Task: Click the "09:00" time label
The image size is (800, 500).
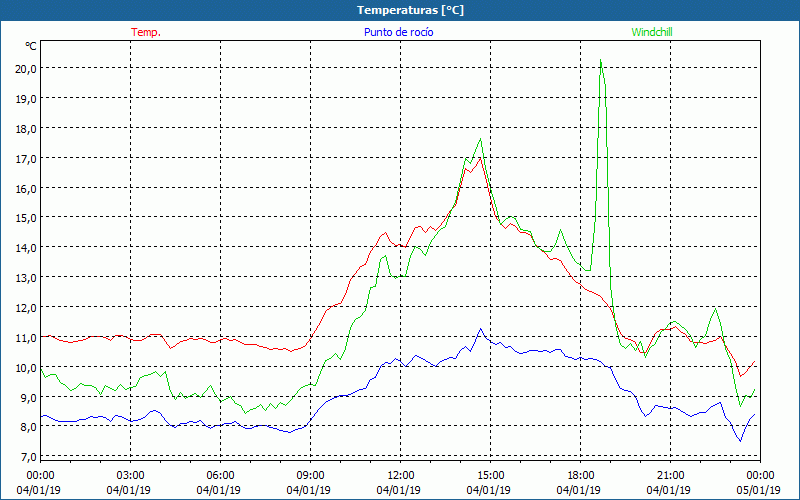Action: 310,475
